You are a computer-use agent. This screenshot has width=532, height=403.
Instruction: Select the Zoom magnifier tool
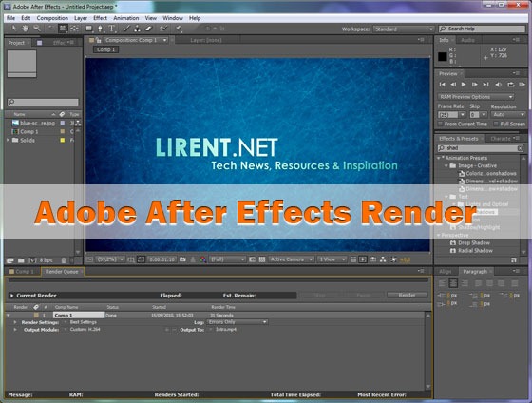coord(36,29)
